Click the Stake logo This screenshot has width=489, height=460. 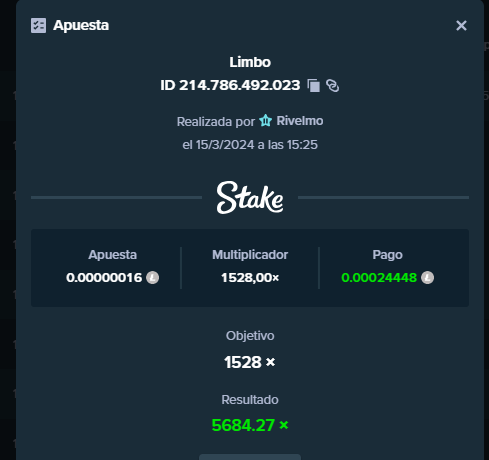coord(250,198)
